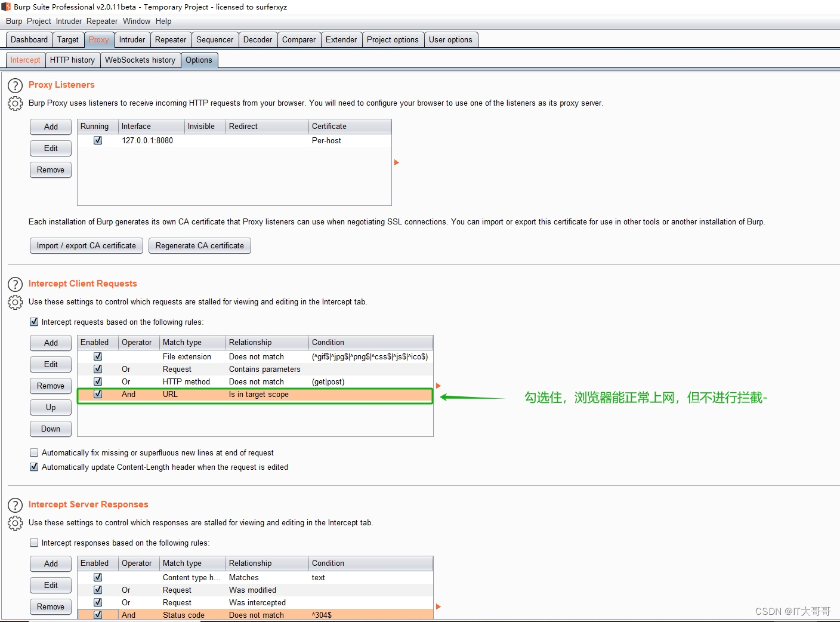The image size is (840, 622).
Task: Open the Project options tab
Action: click(x=393, y=40)
